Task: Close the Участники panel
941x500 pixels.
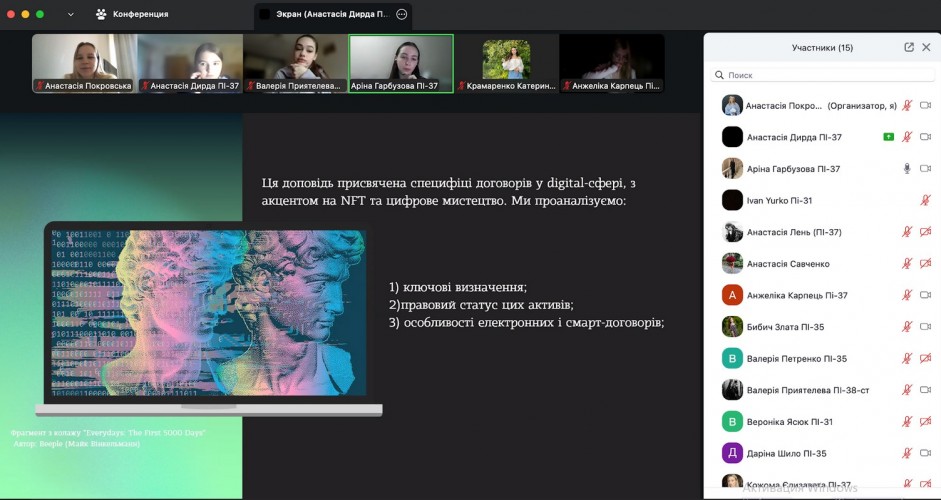Action: tap(927, 47)
